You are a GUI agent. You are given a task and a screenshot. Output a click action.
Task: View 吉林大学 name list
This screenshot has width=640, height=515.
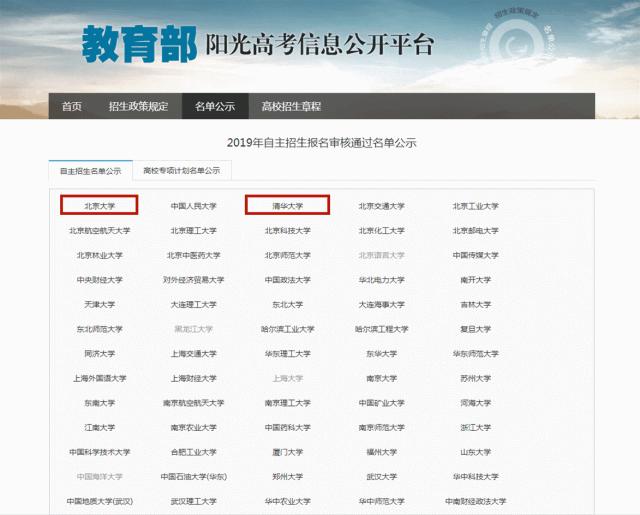click(476, 304)
